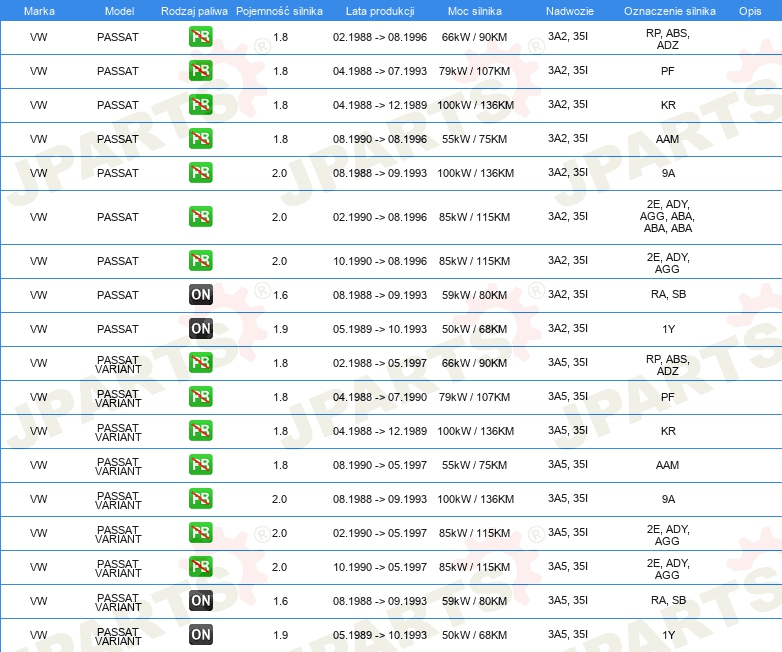Click petrol icon in PASSAT VARIANT 9A engine row
This screenshot has width=782, height=652.
[x=200, y=498]
